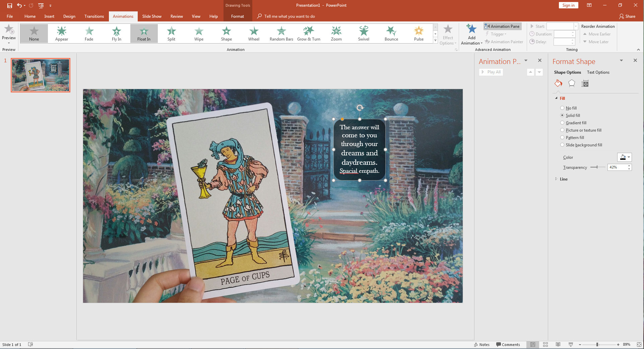Select the Swivel animation
This screenshot has width=644, height=349.
(x=364, y=33)
